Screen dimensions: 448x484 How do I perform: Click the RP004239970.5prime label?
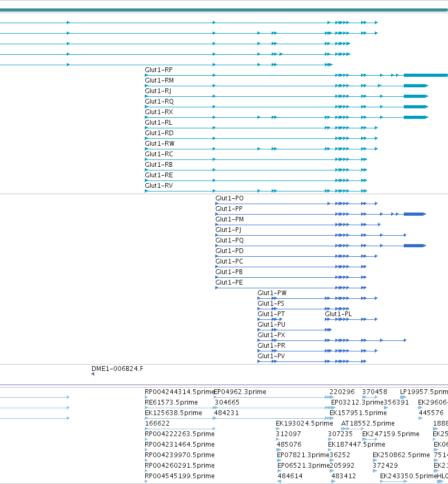(x=180, y=455)
